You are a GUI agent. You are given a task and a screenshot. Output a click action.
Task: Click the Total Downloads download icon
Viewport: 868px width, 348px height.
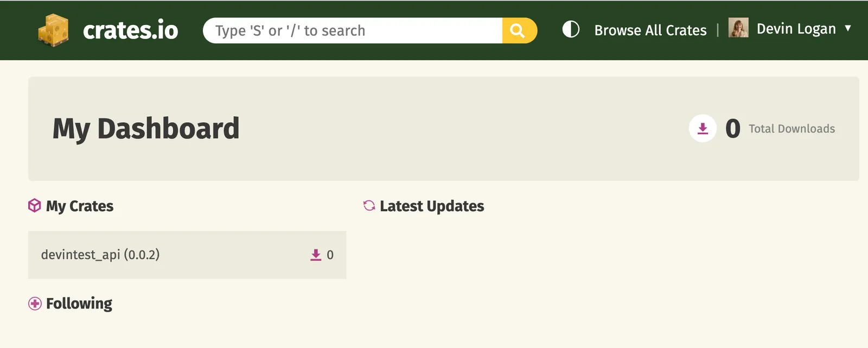coord(703,129)
